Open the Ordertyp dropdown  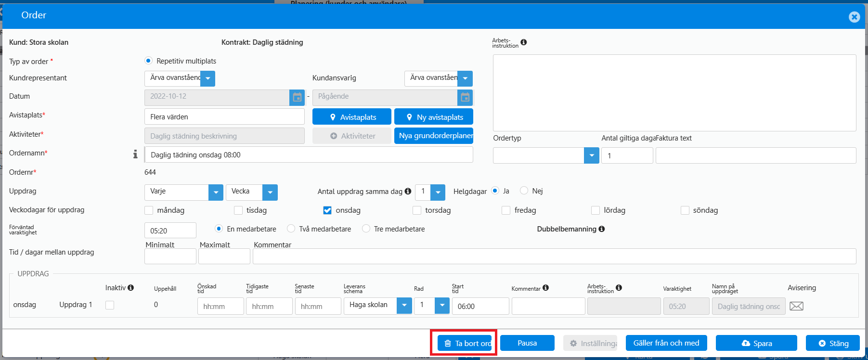point(592,155)
